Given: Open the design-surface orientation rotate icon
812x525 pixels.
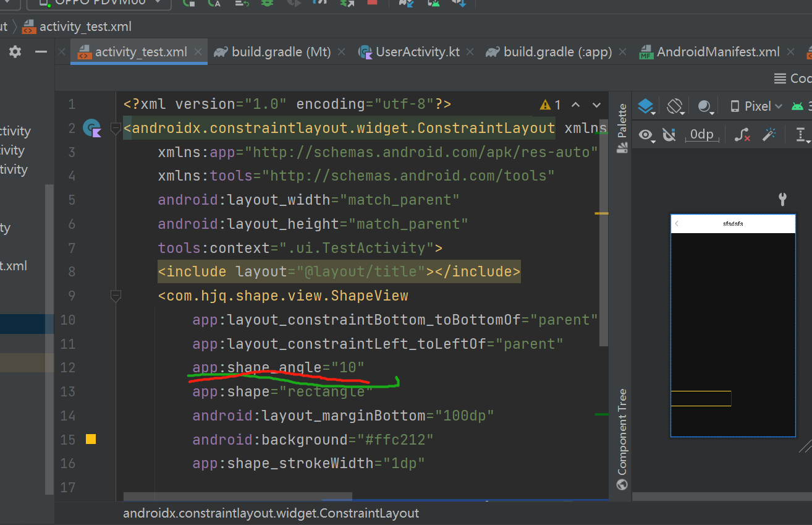Looking at the screenshot, I should click(675, 105).
